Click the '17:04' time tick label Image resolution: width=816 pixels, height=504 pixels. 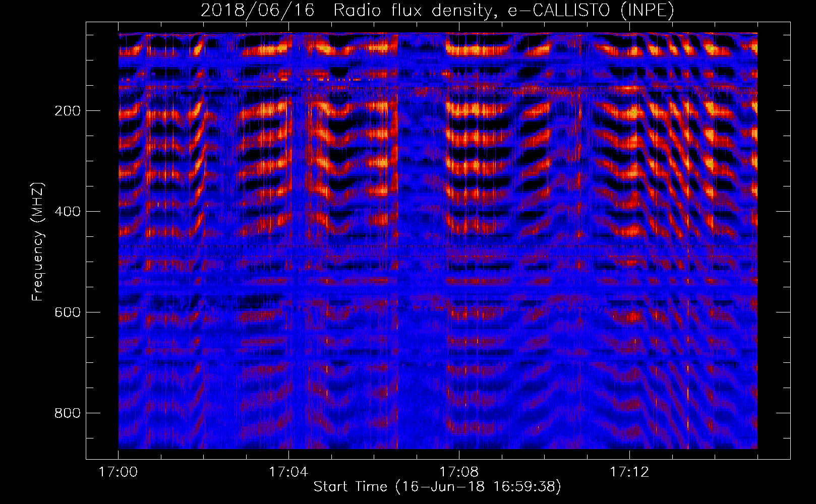click(x=288, y=472)
